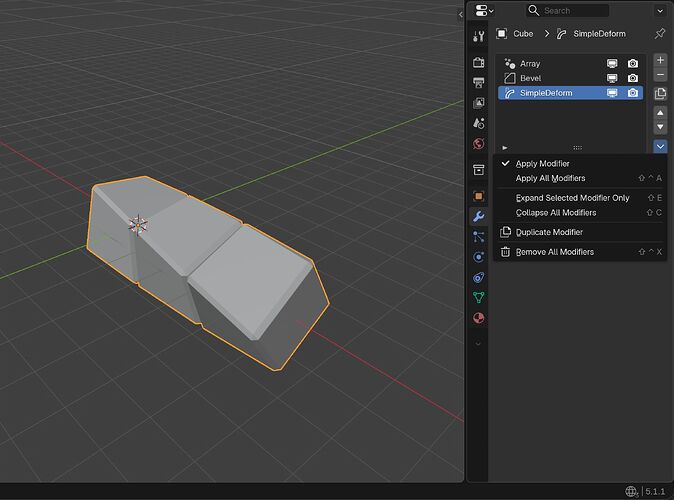Open the Modifiers wrench tab

click(478, 216)
